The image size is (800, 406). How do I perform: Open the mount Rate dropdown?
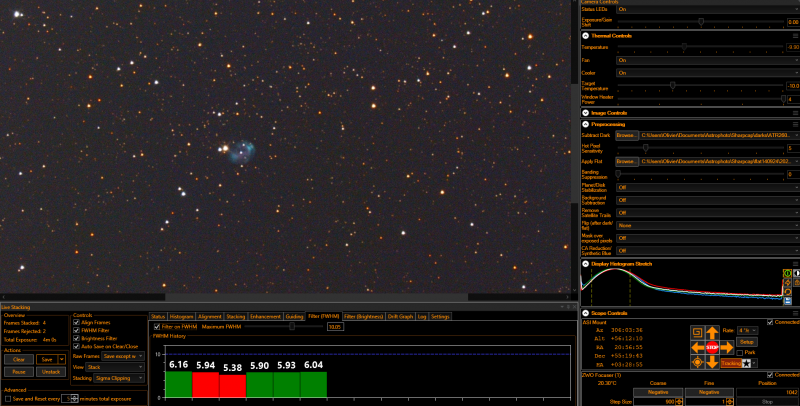pyautogui.click(x=747, y=331)
